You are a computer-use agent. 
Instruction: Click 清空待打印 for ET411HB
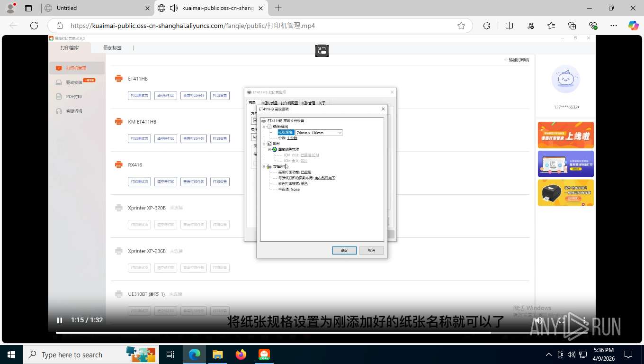(x=166, y=95)
